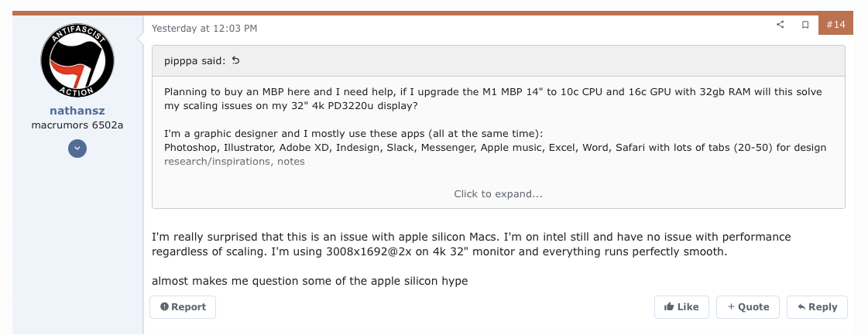This screenshot has width=868, height=335.
Task: Bookmark this post using the bookmark icon
Action: (805, 25)
